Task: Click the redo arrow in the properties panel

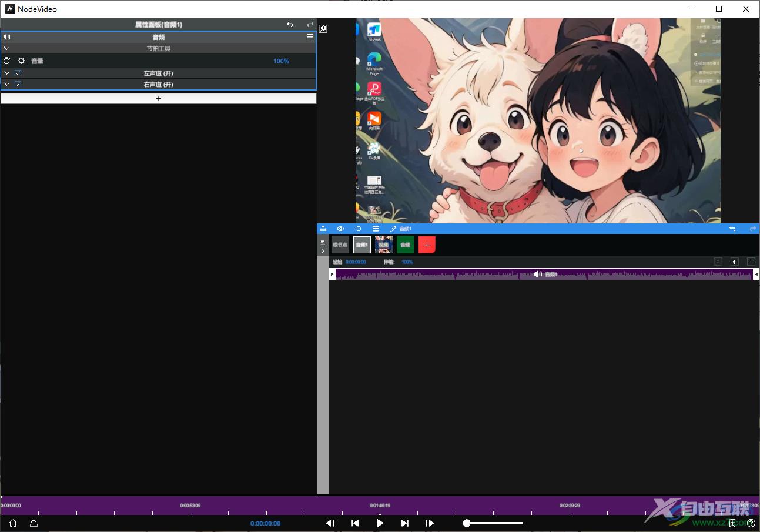Action: 310,25
